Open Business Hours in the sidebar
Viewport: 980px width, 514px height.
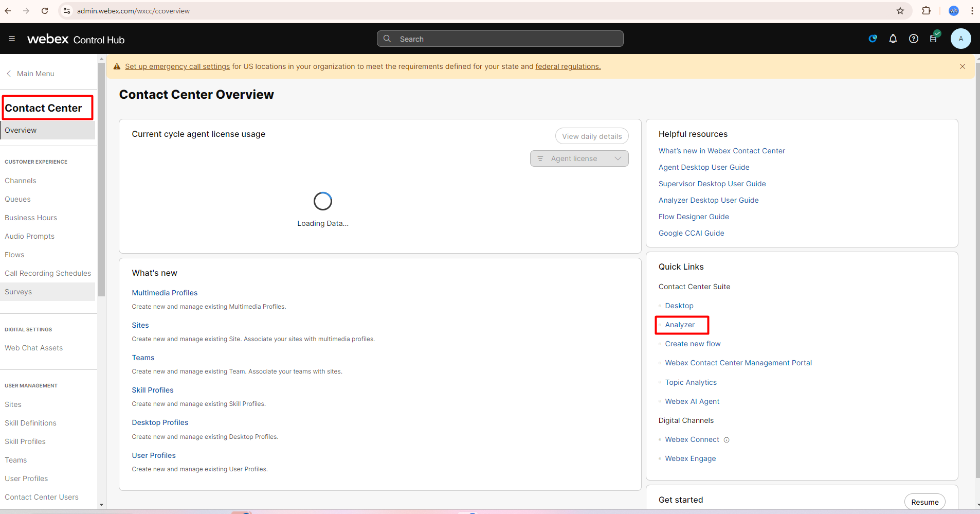pyautogui.click(x=31, y=218)
